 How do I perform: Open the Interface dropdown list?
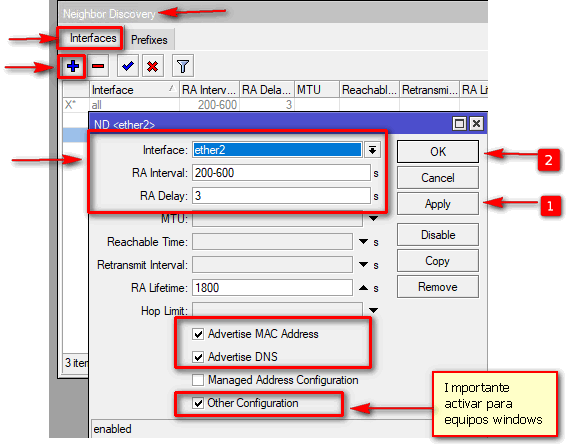(372, 150)
